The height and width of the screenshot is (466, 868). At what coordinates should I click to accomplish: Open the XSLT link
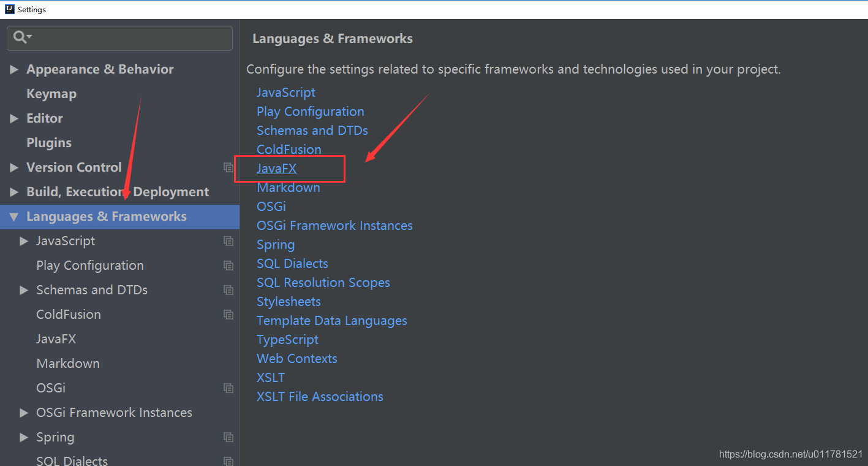coord(271,378)
